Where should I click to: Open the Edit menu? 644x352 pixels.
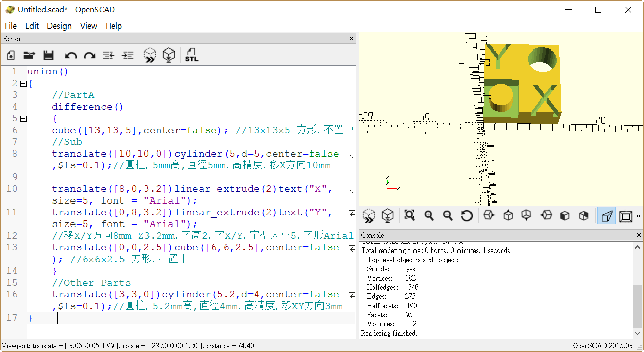[32, 26]
